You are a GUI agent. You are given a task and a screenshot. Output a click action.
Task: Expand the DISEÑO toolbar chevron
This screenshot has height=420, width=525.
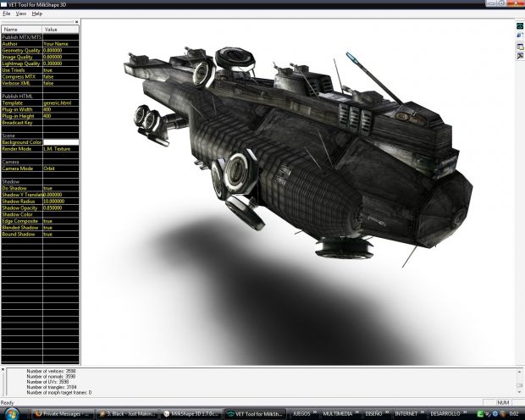click(x=387, y=412)
